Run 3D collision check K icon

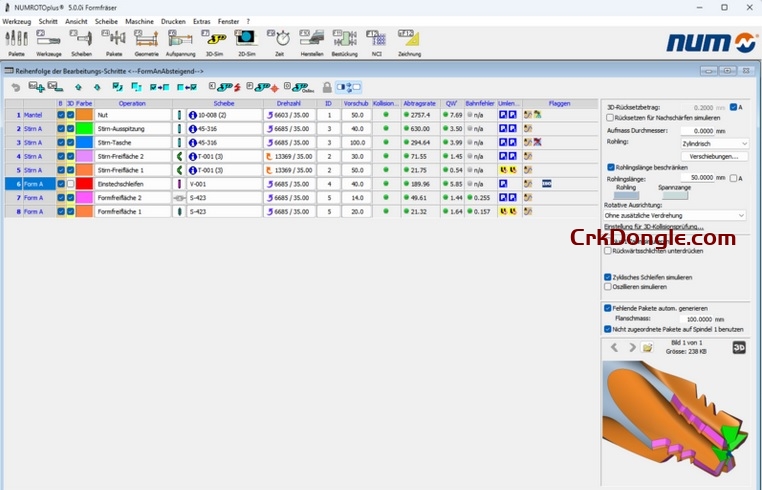pos(225,88)
